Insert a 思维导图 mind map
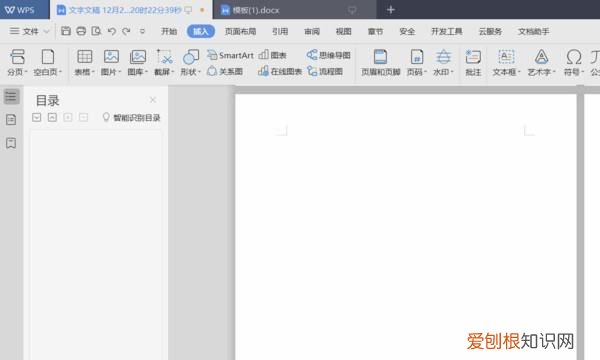 point(329,55)
